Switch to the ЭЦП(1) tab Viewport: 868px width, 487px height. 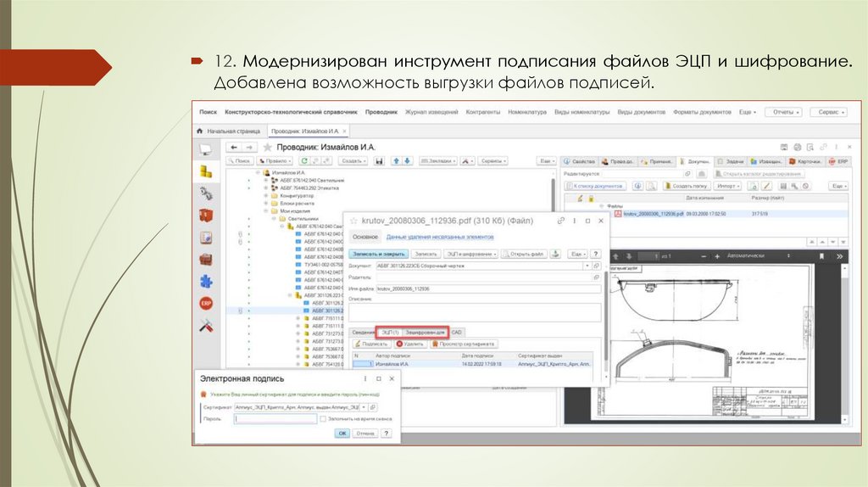pos(388,332)
